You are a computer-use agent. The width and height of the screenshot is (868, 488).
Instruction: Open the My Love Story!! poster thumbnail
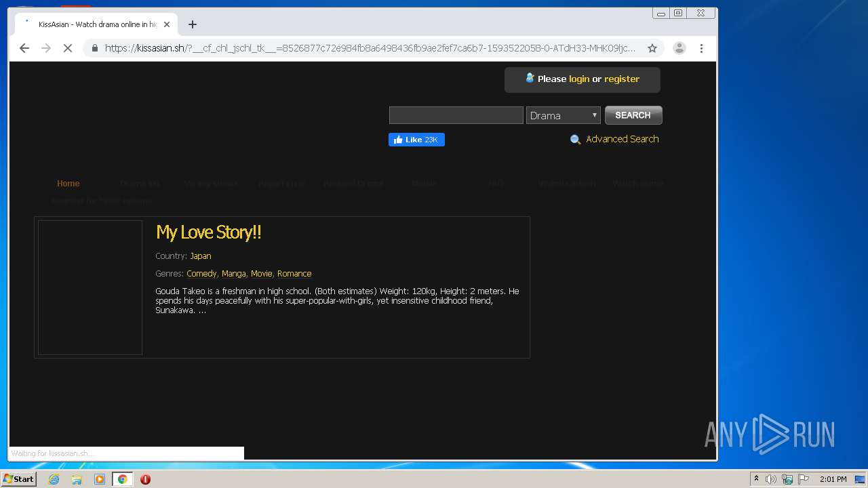pos(90,287)
